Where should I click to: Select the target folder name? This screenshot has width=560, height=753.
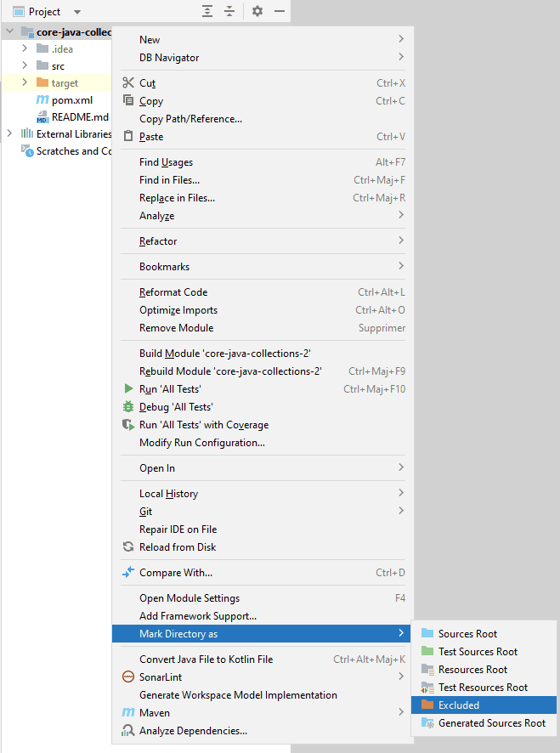point(65,83)
